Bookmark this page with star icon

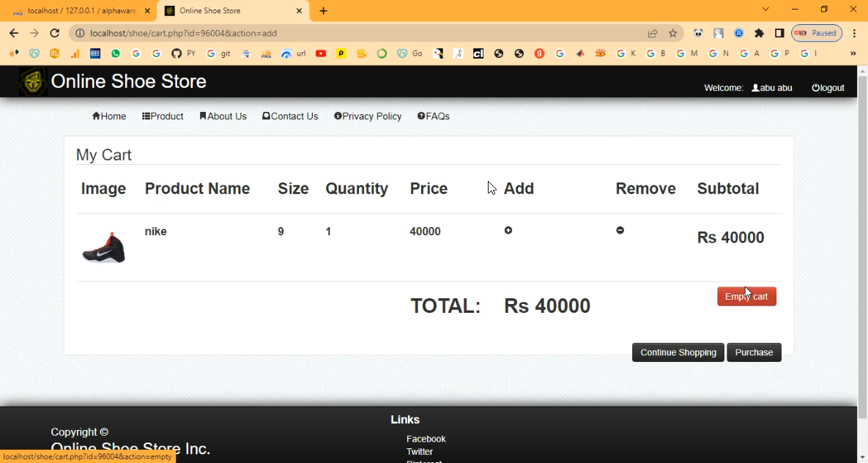(672, 33)
